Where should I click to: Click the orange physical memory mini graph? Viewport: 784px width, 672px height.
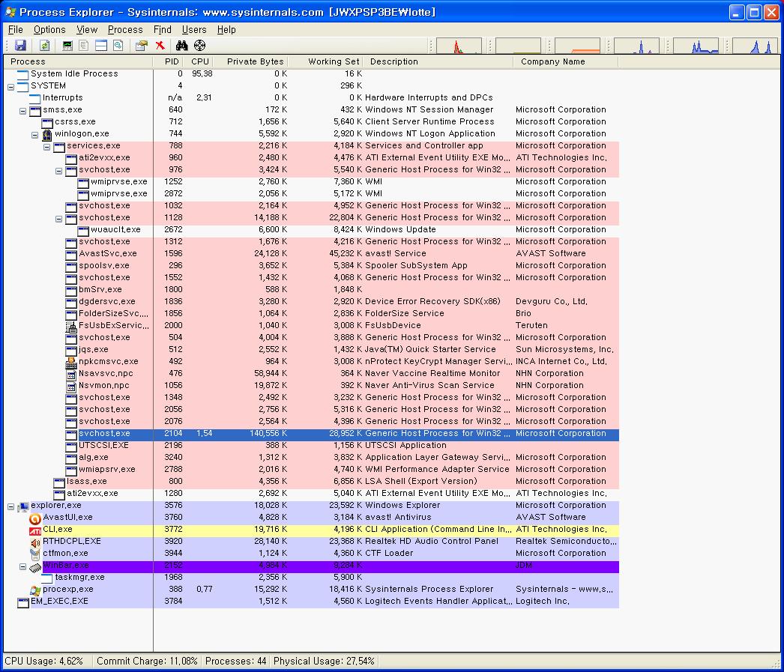pyautogui.click(x=577, y=46)
